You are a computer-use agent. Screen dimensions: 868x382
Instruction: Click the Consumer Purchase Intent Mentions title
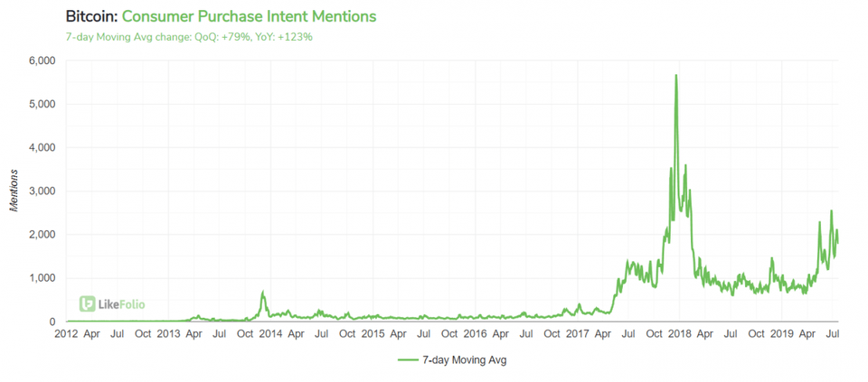coord(249,16)
